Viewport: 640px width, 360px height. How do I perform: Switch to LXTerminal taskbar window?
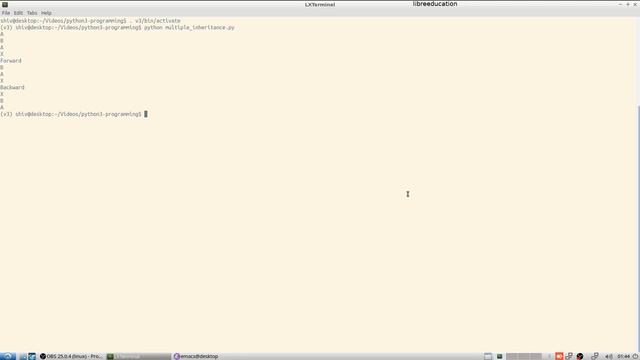[x=138, y=356]
